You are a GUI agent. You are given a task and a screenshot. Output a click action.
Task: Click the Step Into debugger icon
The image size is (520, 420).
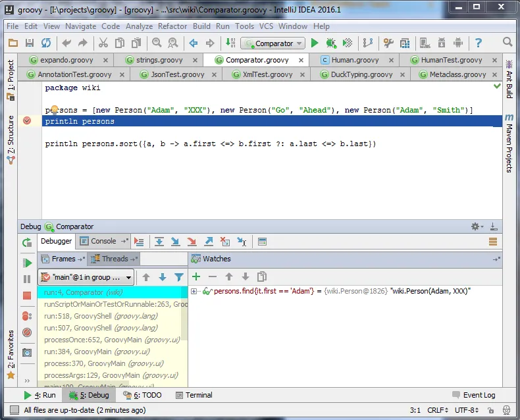pos(176,242)
